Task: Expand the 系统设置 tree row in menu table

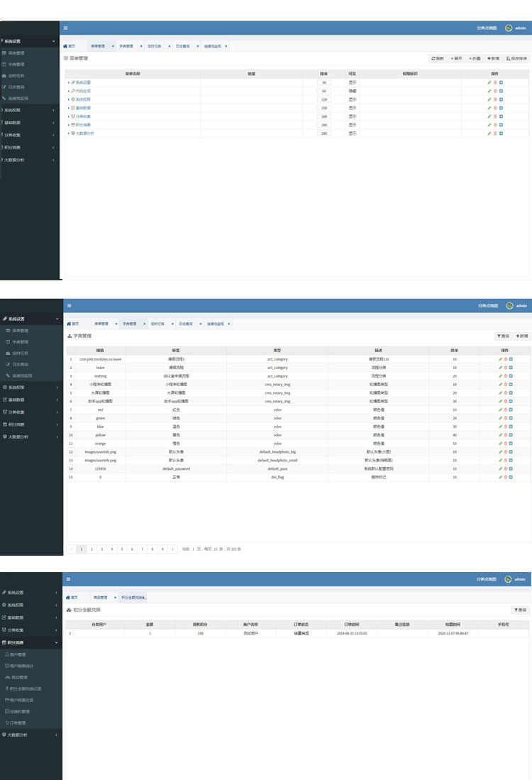Action: pos(68,82)
